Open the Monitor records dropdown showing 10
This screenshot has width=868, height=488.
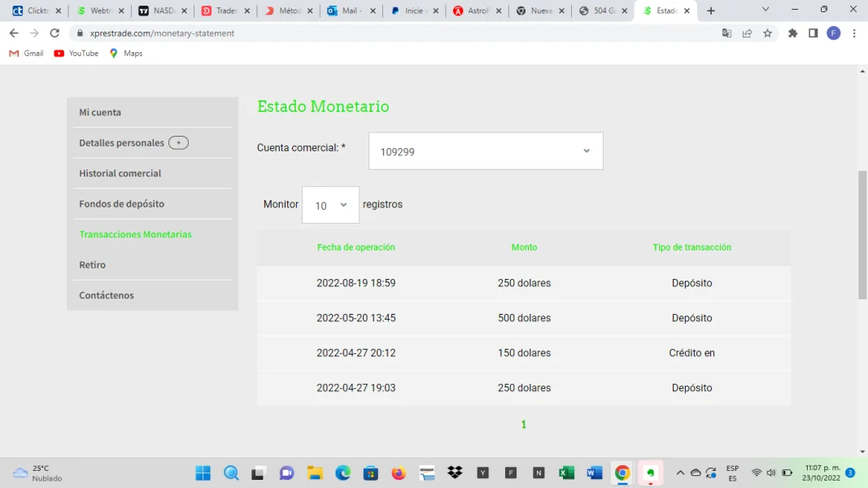330,205
